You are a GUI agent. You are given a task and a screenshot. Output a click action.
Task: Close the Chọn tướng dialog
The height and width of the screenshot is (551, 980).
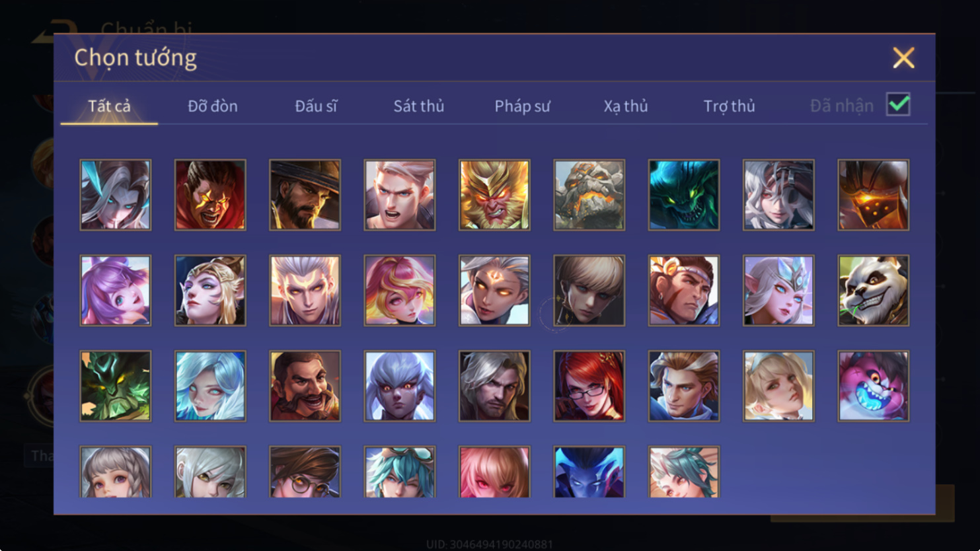903,57
